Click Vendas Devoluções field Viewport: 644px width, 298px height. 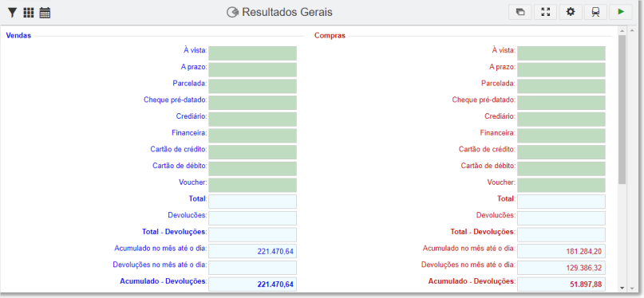(x=253, y=218)
